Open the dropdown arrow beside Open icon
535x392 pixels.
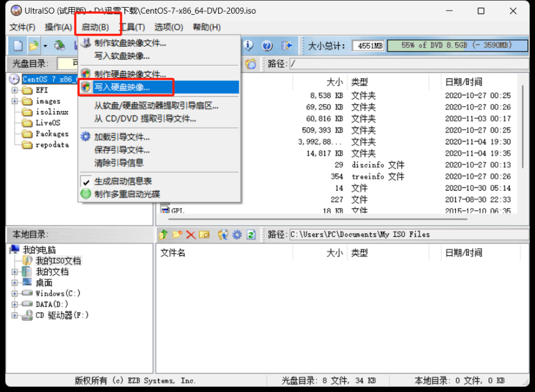click(45, 46)
